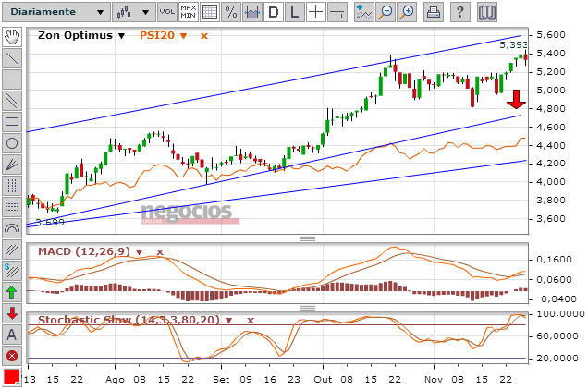
Task: Choose the green up arrow marker tool
Action: pos(12,292)
